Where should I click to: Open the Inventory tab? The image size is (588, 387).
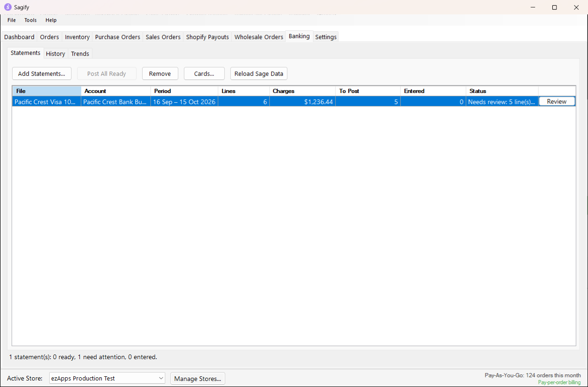click(77, 37)
